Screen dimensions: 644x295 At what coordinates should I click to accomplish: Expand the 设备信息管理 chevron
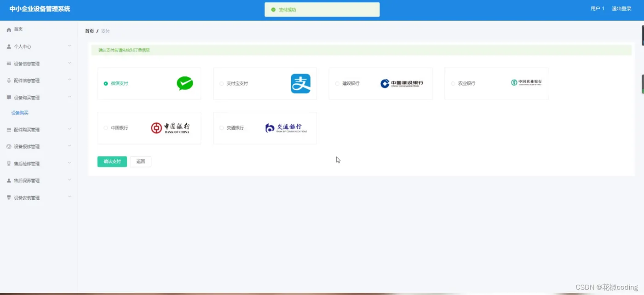(x=69, y=63)
